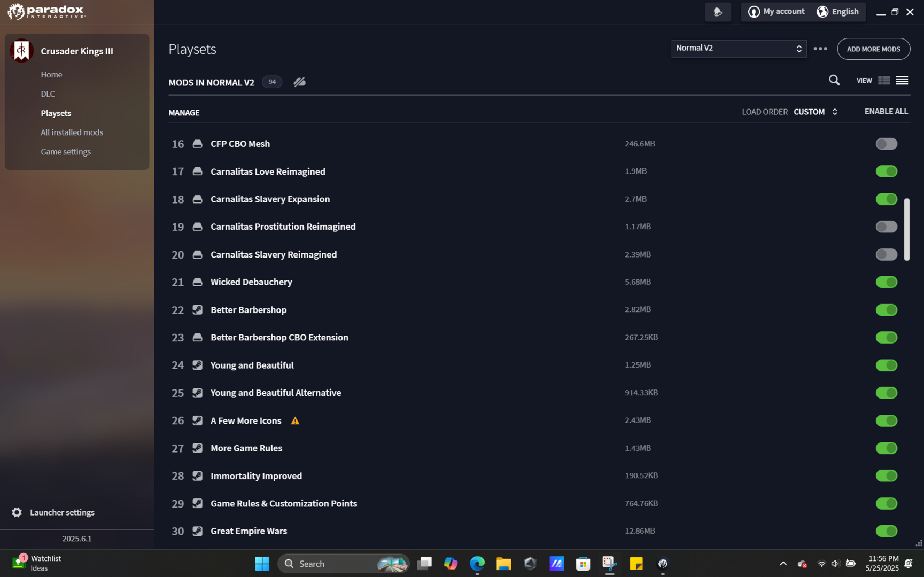
Task: Open File Explorer from the taskbar
Action: (503, 564)
